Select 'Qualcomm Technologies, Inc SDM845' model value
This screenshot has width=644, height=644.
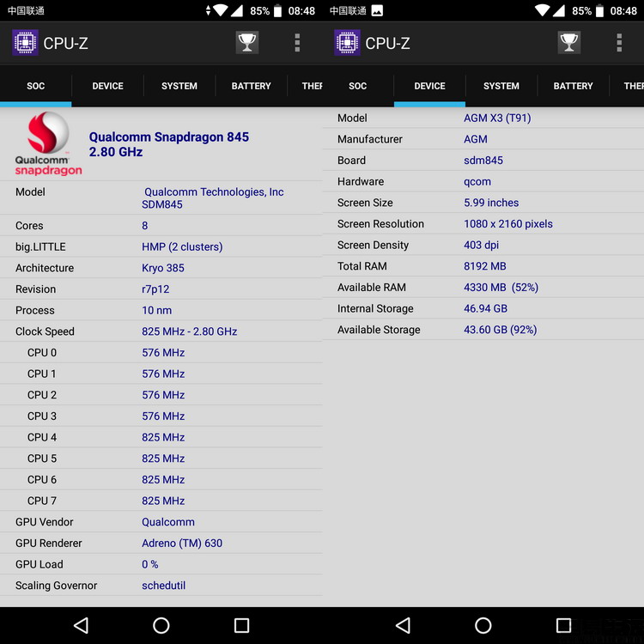(213, 198)
